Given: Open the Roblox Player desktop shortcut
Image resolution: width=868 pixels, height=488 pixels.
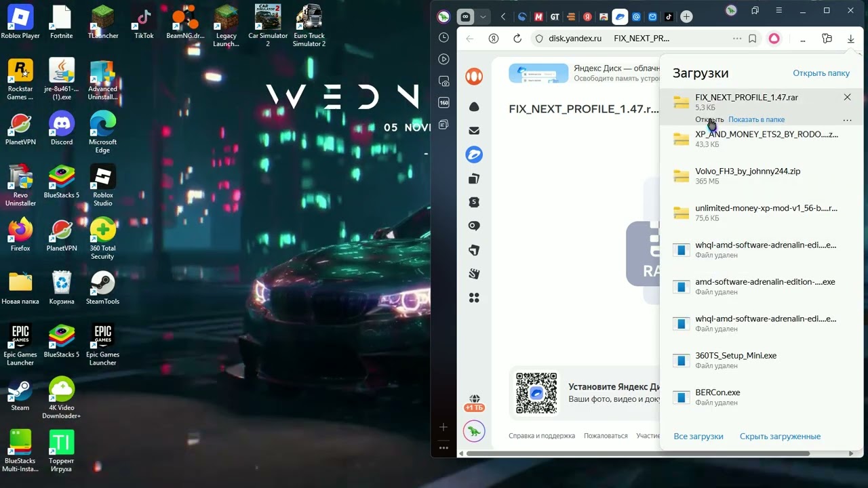Looking at the screenshot, I should [x=20, y=22].
